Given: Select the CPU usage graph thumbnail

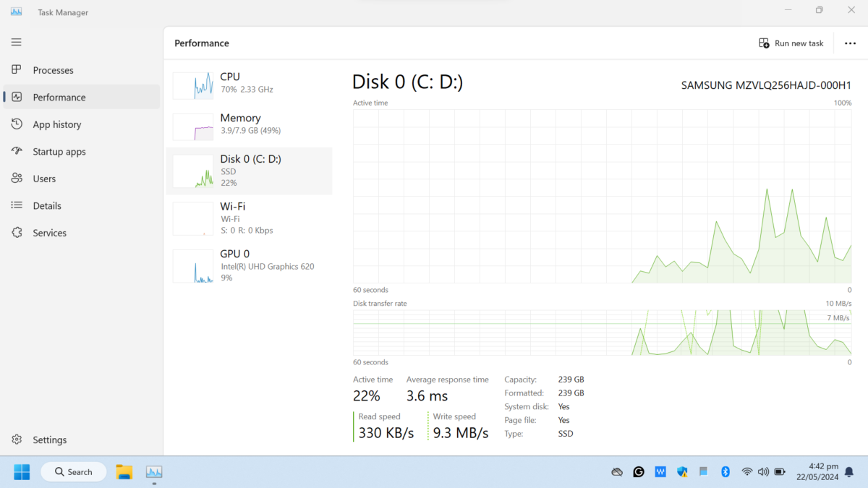Looking at the screenshot, I should point(193,85).
